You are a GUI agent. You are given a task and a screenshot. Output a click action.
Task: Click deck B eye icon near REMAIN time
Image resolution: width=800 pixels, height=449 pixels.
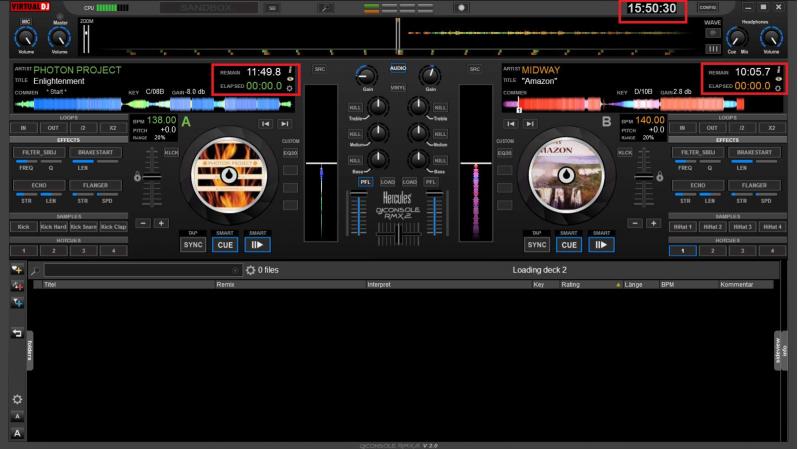point(779,79)
